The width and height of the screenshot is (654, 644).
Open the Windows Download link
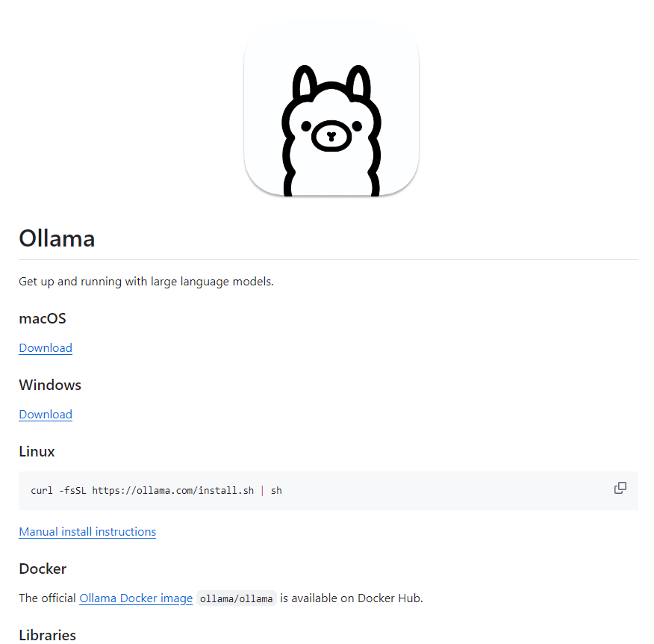coord(46,414)
